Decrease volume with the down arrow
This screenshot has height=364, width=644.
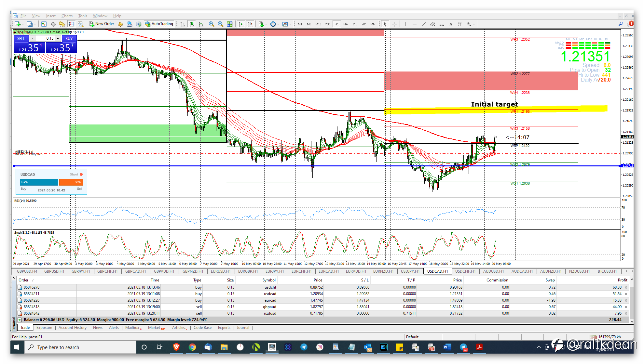[x=33, y=38]
